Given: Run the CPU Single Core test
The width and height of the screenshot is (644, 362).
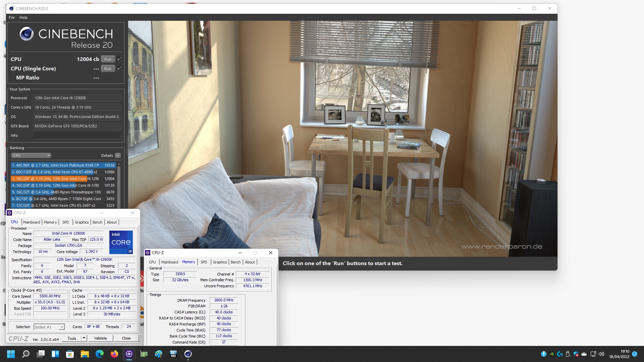Looking at the screenshot, I should pos(108,68).
